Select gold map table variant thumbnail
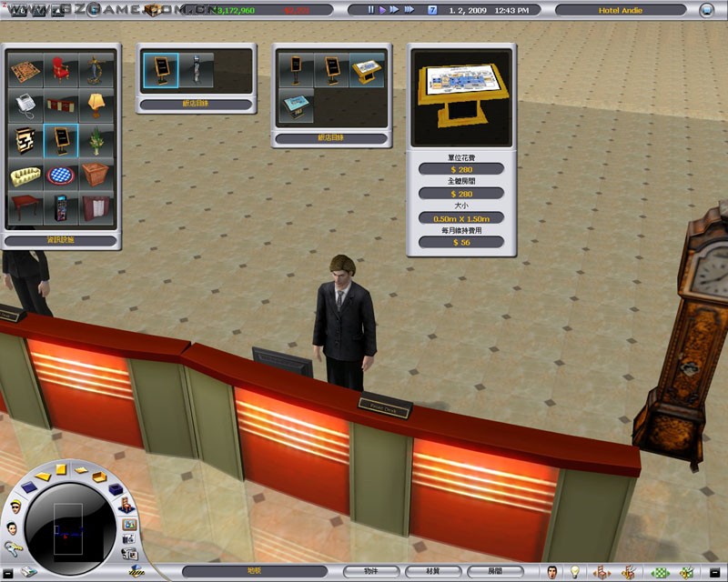The height and width of the screenshot is (582, 728). click(x=367, y=70)
